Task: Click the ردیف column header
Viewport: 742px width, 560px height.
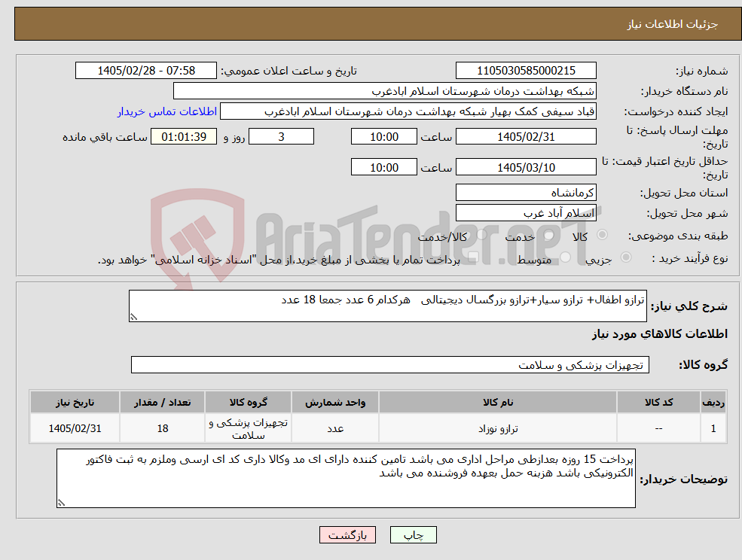Action: (x=713, y=403)
